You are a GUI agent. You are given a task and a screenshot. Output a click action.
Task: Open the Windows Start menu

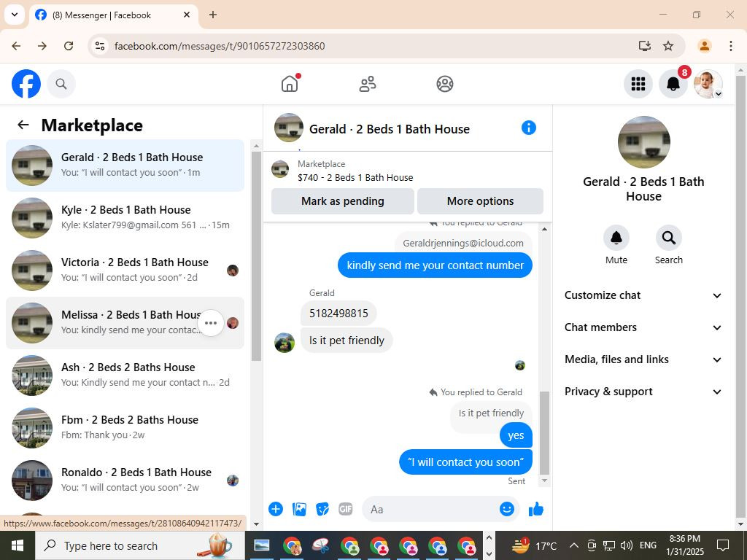pos(18,545)
